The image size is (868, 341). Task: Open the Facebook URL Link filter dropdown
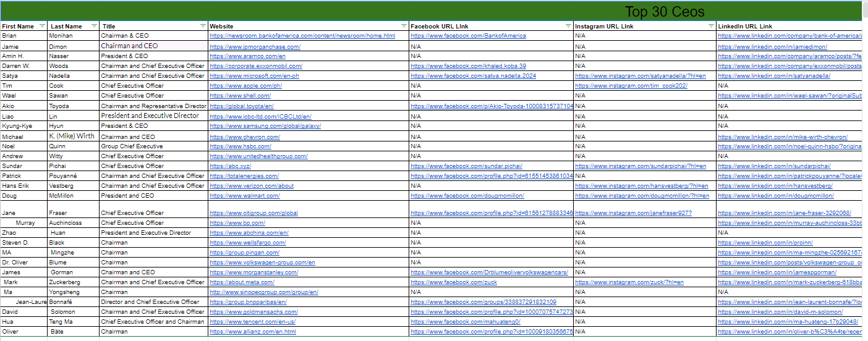tap(568, 26)
